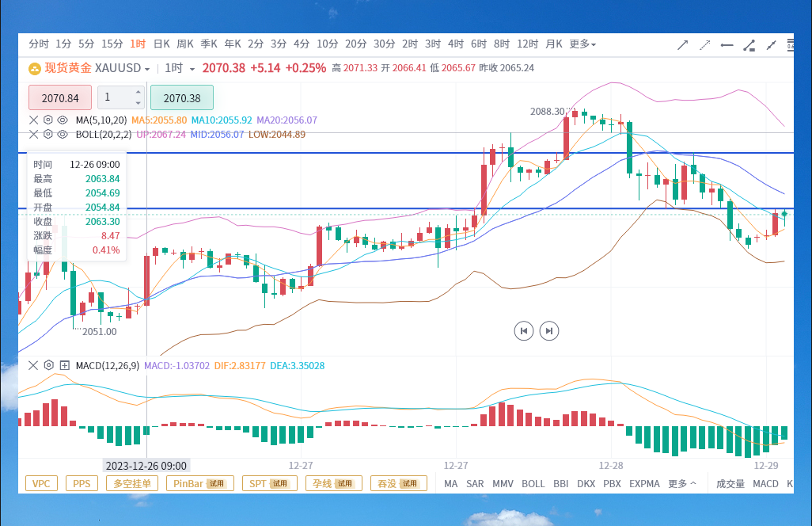Expand the MACD panel with plus icon
The height and width of the screenshot is (526, 812).
click(65, 365)
